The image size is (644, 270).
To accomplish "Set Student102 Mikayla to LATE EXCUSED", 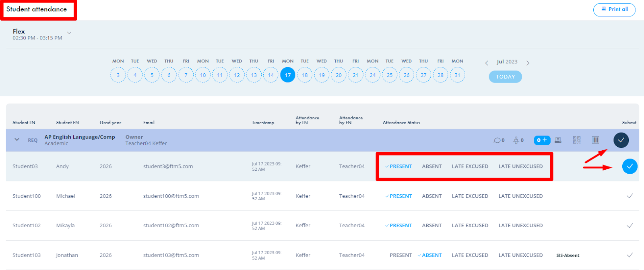I will (x=470, y=225).
